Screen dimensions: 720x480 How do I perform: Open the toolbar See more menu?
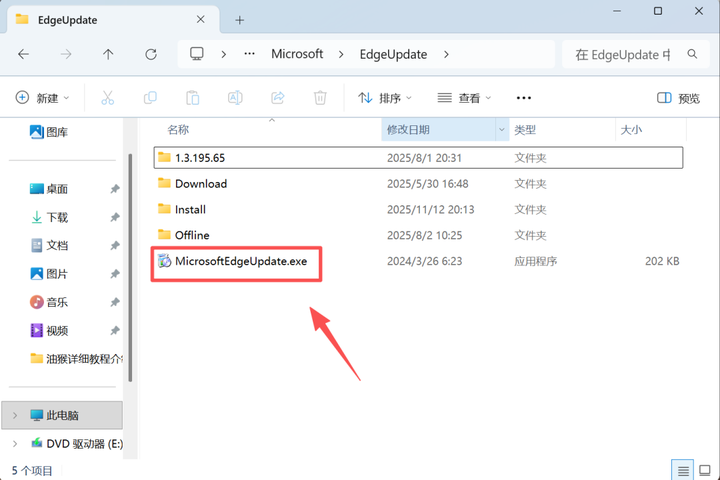coord(523,98)
